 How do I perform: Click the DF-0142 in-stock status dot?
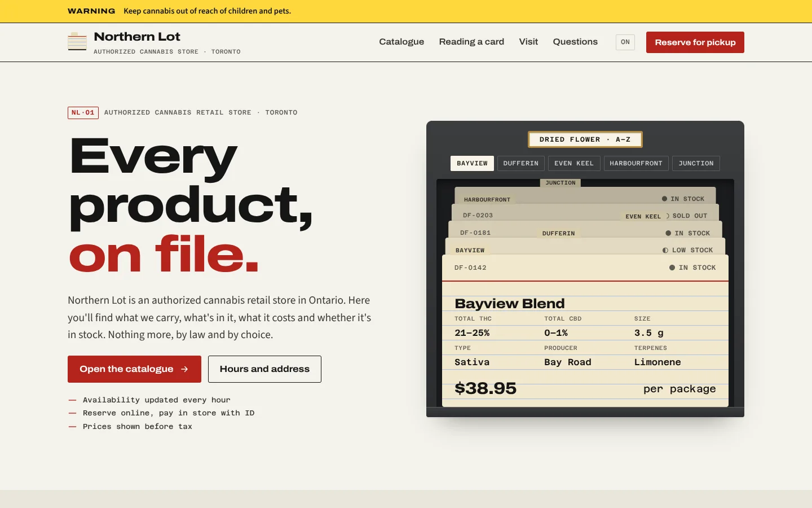pyautogui.click(x=672, y=268)
